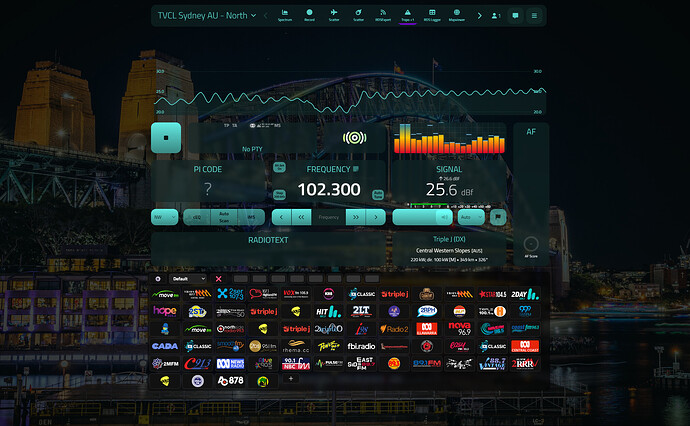Adjust the volume slider
The width and height of the screenshot is (690, 426).
point(422,217)
